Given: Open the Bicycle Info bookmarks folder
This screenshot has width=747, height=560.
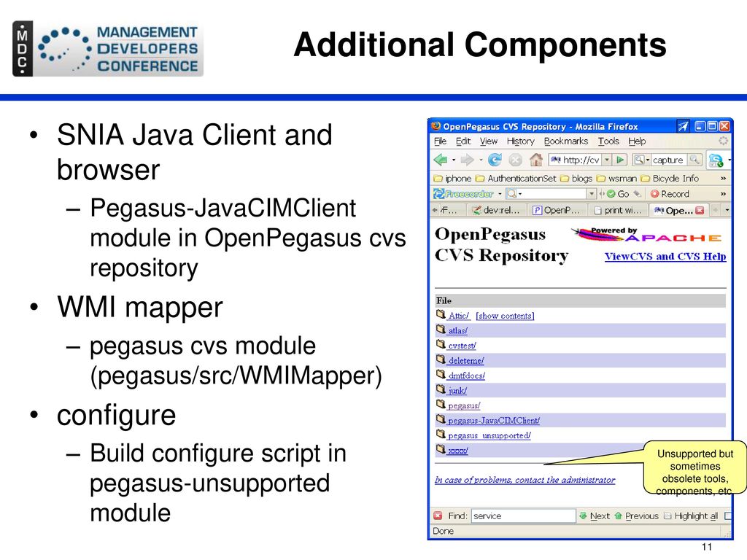Looking at the screenshot, I should 670,178.
